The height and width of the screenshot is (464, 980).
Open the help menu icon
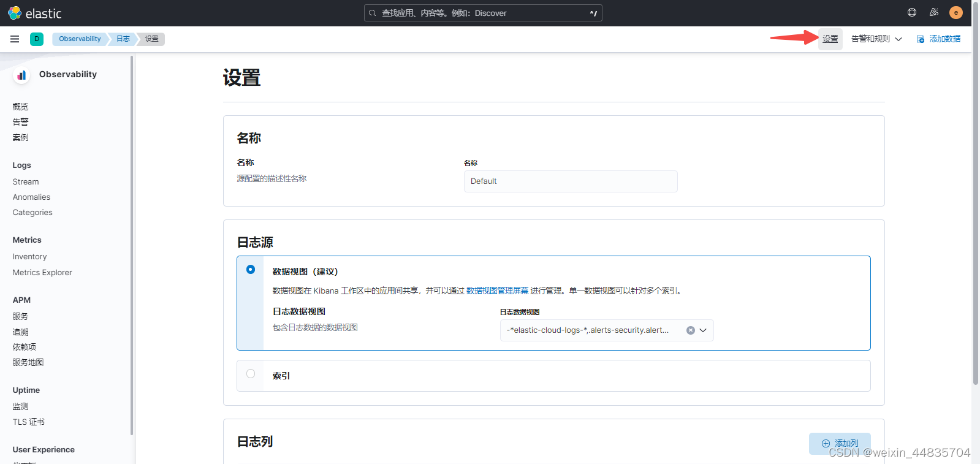coord(912,12)
